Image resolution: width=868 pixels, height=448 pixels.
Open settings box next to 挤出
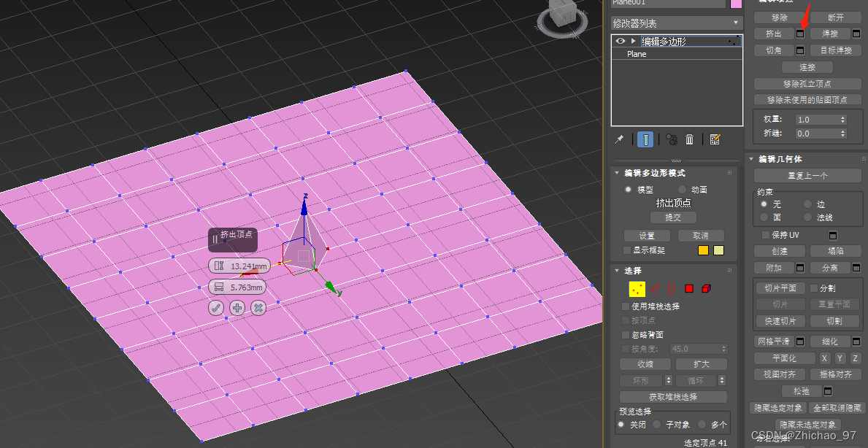800,34
